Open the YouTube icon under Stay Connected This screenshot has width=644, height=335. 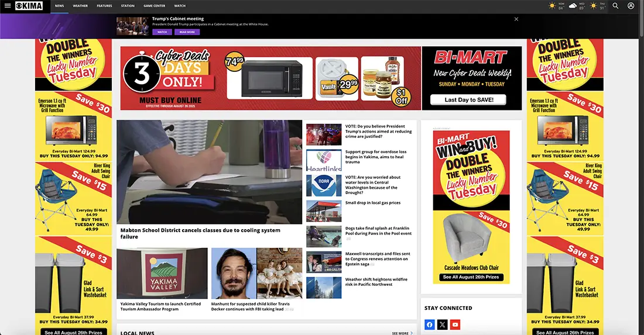click(455, 324)
